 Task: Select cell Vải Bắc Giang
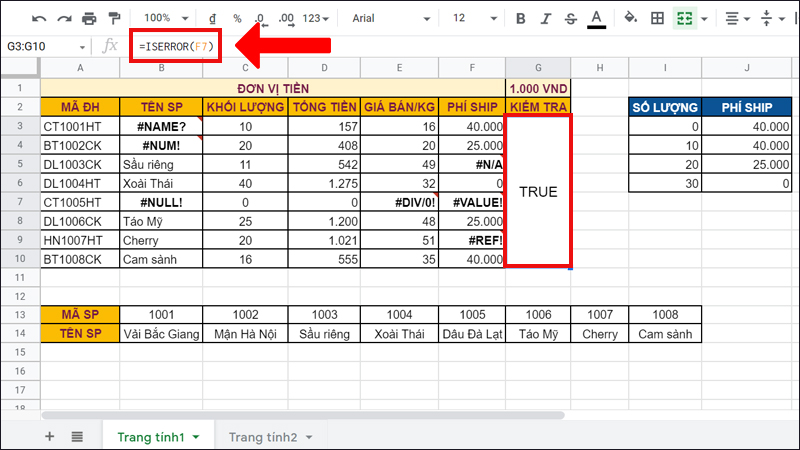[161, 334]
